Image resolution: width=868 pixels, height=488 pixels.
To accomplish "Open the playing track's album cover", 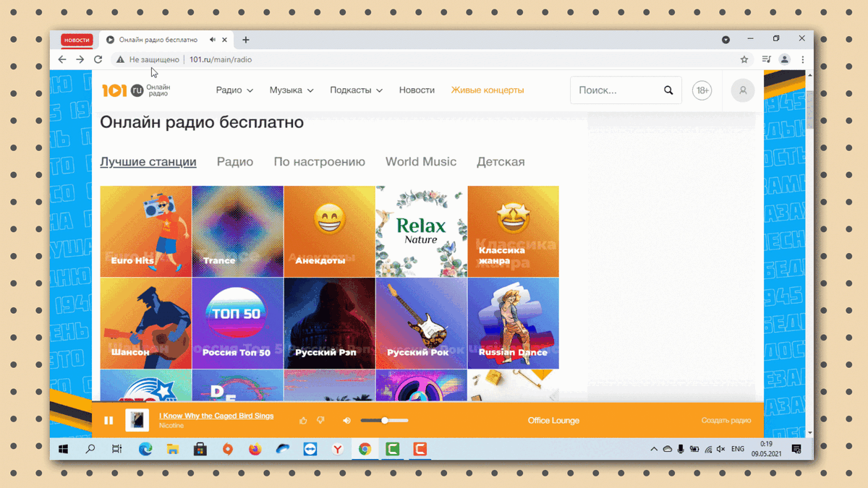I will tap(137, 420).
